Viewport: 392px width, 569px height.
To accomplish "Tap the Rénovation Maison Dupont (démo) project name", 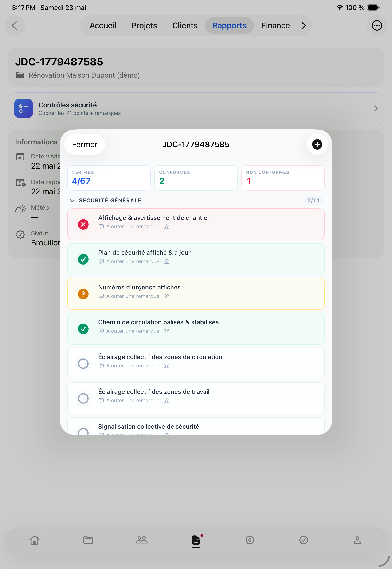I will click(x=84, y=75).
